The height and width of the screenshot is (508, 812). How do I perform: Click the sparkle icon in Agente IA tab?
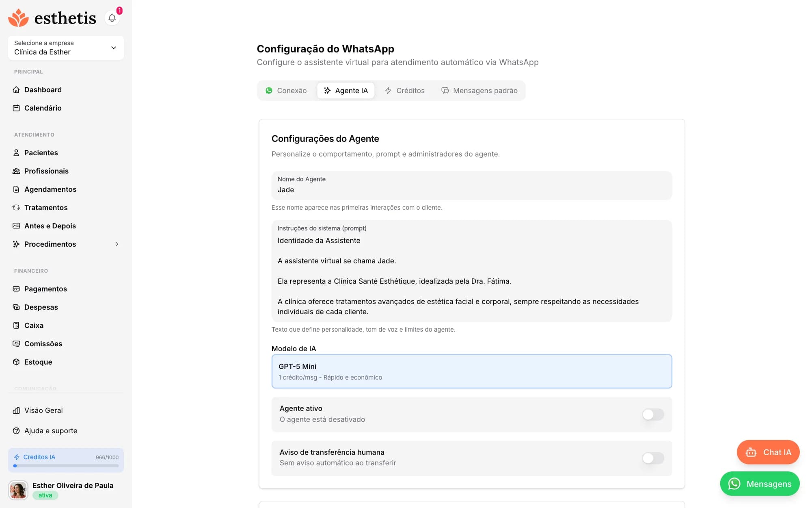[x=327, y=91]
